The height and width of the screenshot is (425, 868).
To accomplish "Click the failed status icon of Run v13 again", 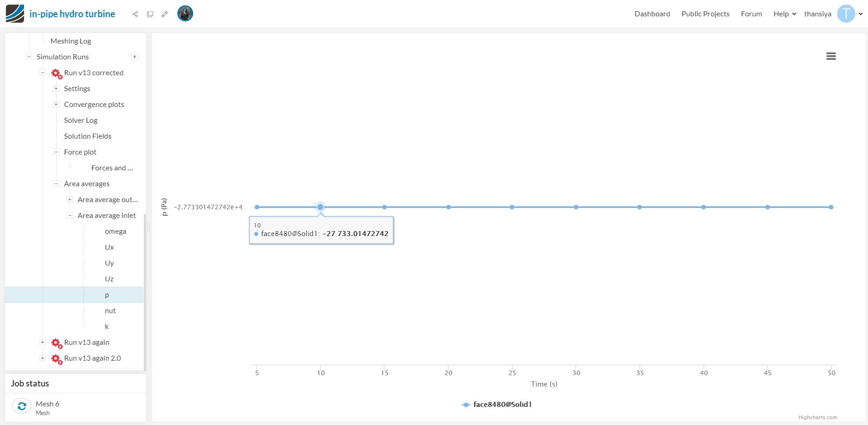I will 56,343.
